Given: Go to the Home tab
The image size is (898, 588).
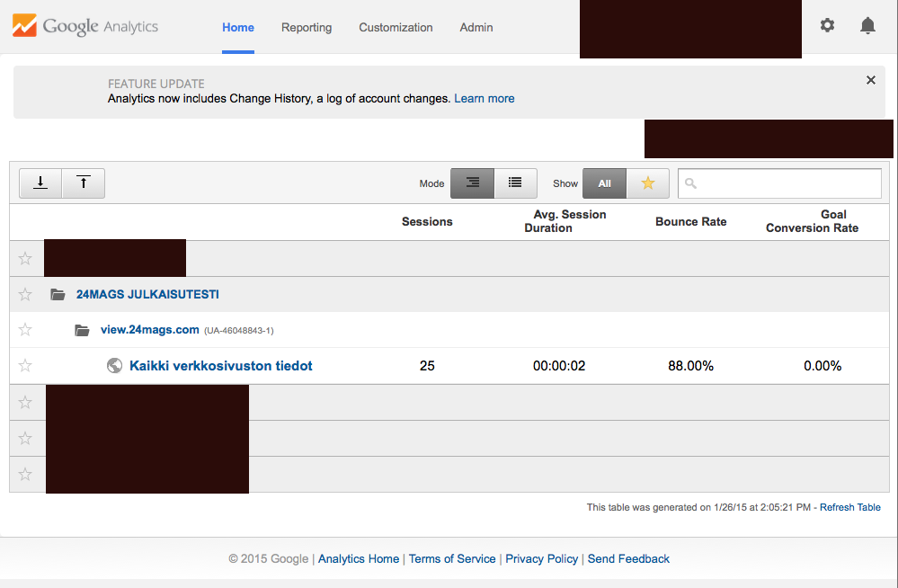Looking at the screenshot, I should pos(238,28).
